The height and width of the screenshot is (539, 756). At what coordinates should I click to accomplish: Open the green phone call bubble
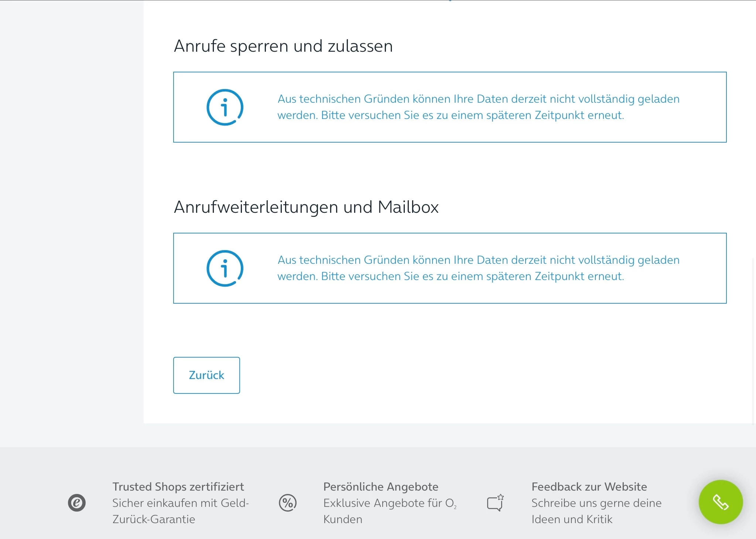pyautogui.click(x=720, y=502)
